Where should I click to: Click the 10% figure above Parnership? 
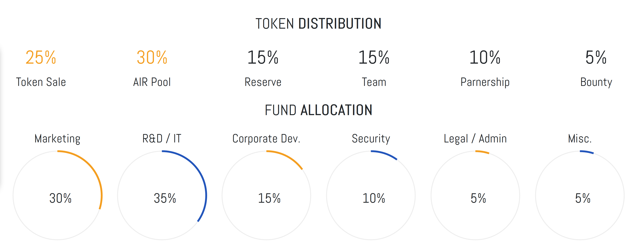tap(485, 57)
